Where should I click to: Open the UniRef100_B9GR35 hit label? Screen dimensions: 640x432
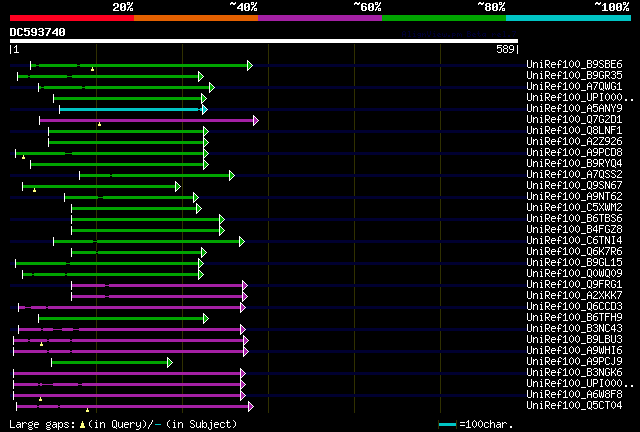click(574, 75)
